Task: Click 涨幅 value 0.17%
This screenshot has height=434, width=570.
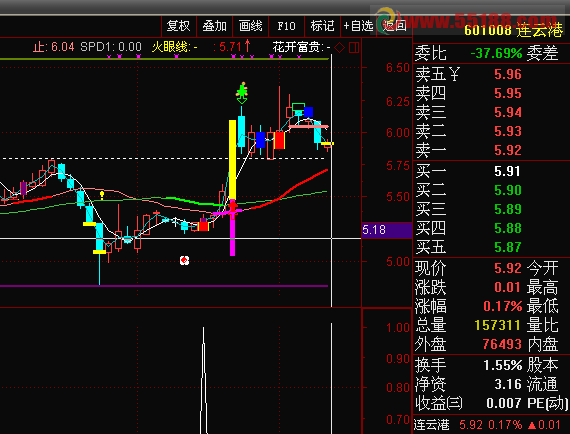Action: [503, 306]
